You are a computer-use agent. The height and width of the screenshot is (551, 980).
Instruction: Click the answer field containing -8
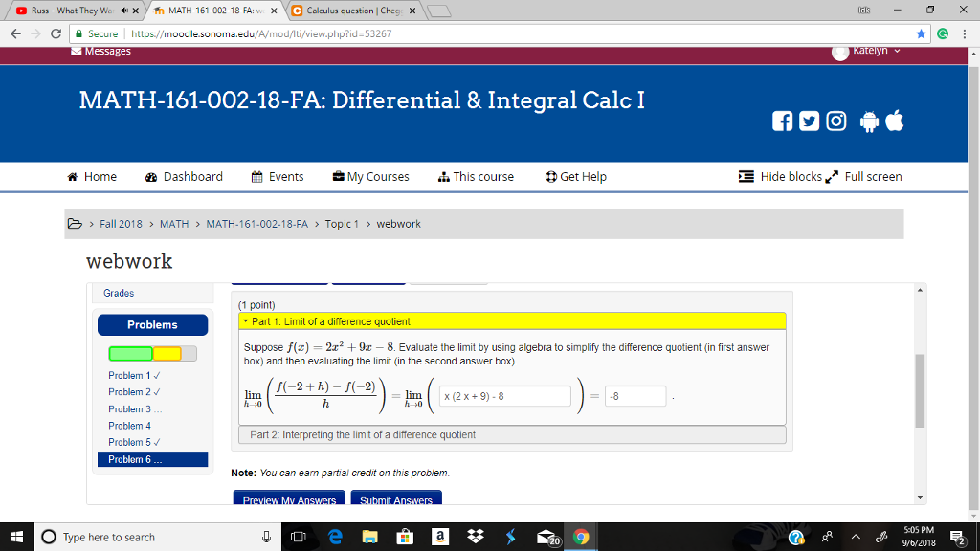coord(635,395)
